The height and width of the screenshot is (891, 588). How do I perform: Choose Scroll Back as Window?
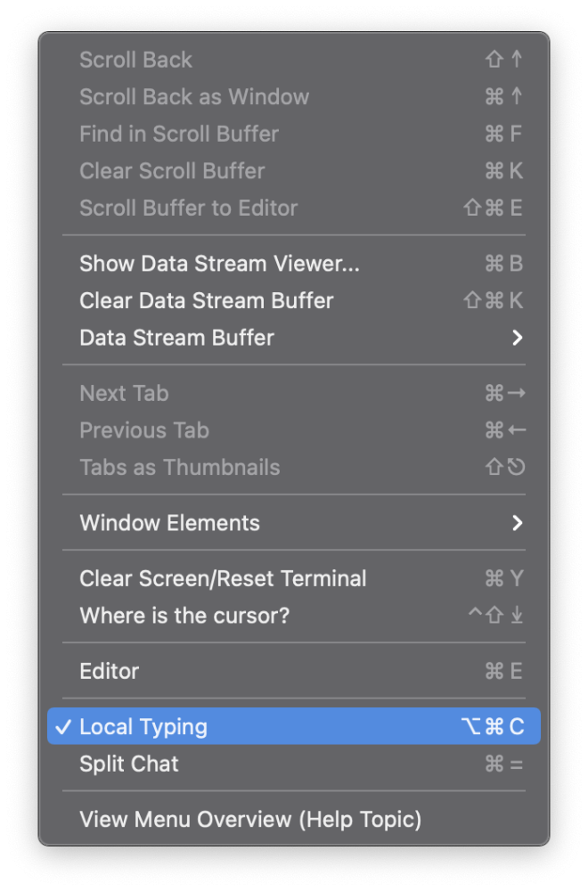pos(194,97)
